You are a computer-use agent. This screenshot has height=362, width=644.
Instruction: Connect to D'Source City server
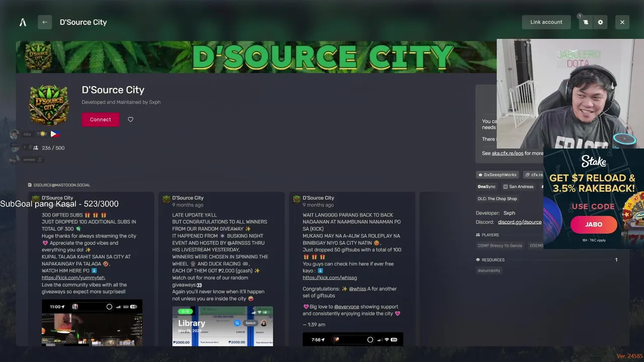pyautogui.click(x=101, y=120)
